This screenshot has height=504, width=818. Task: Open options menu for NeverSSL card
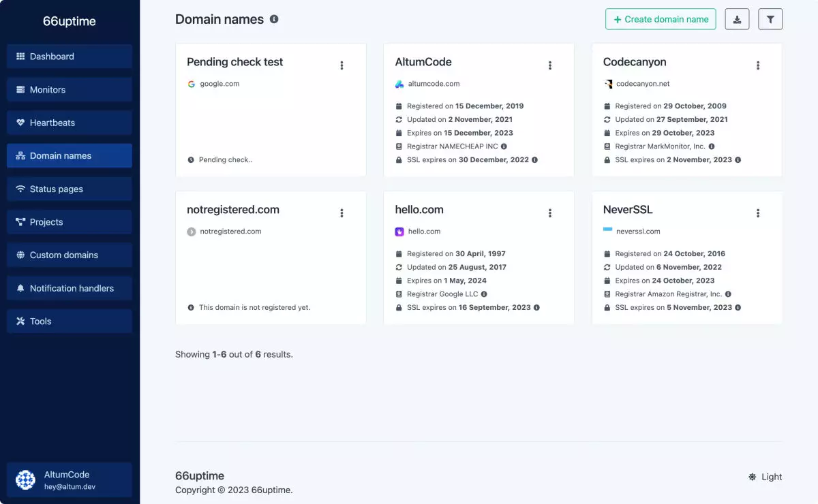click(x=758, y=213)
